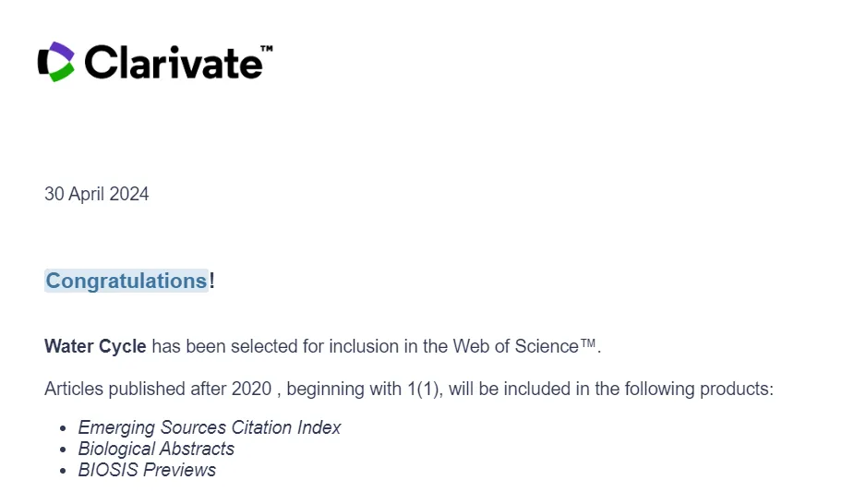The image size is (854, 504).
Task: Click the highlighted Congratulations heading
Action: [126, 281]
